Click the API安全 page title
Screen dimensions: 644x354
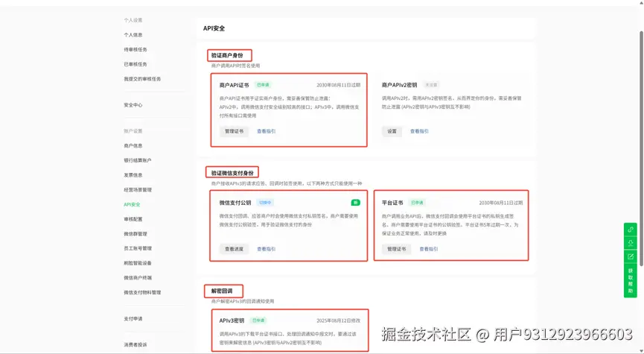pos(214,28)
